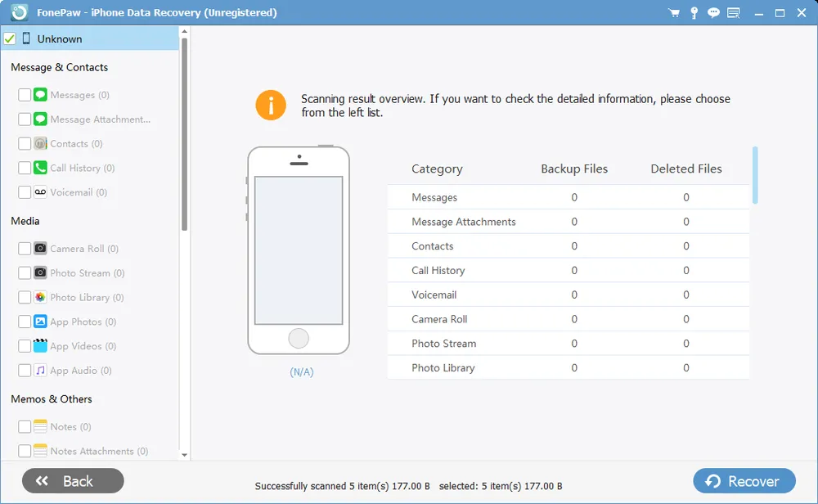Image resolution: width=818 pixels, height=504 pixels.
Task: Select App Videos (0) in sidebar
Action: click(83, 346)
